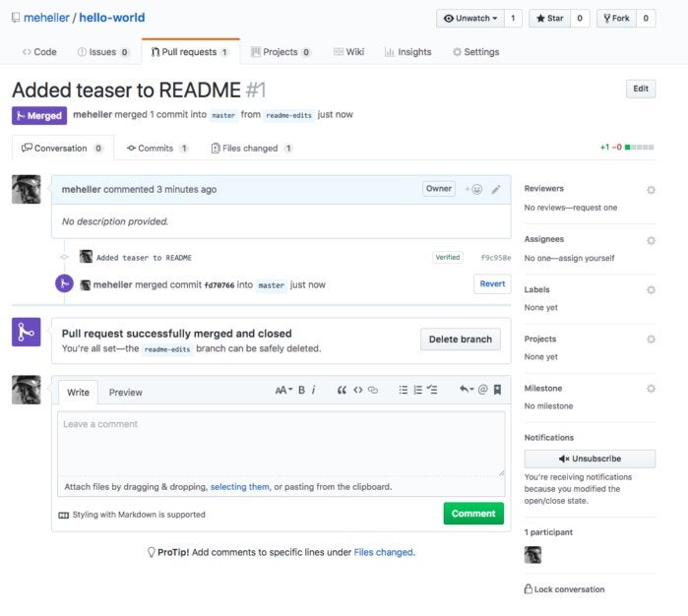This screenshot has width=688, height=616.
Task: Click the 'request one' reviewers text
Action: (594, 208)
